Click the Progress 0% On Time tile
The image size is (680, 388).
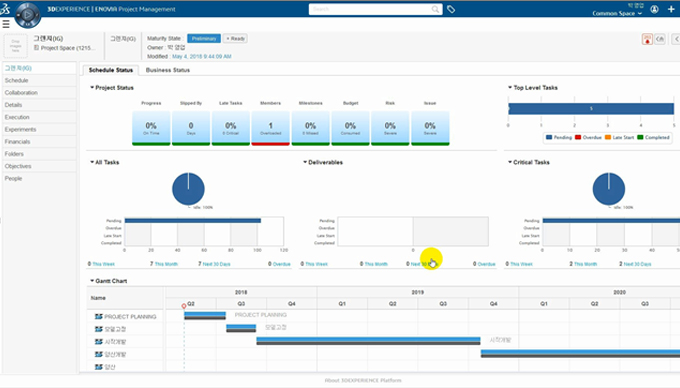(x=151, y=128)
